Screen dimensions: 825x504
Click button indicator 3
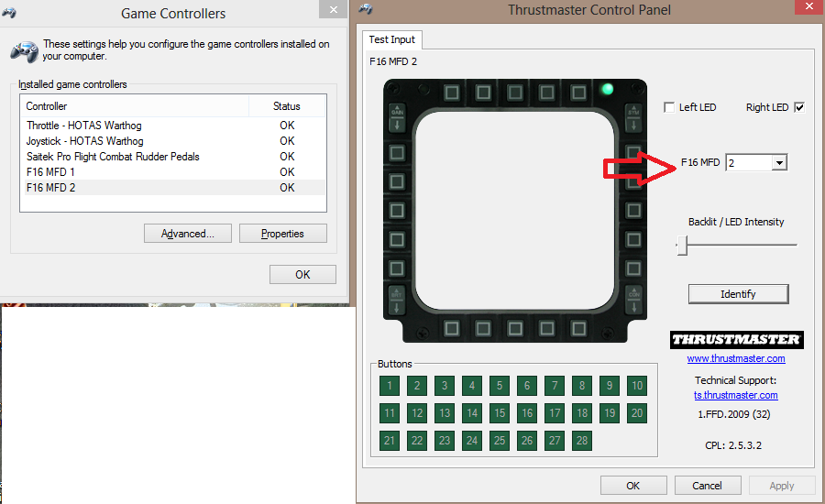(x=445, y=386)
